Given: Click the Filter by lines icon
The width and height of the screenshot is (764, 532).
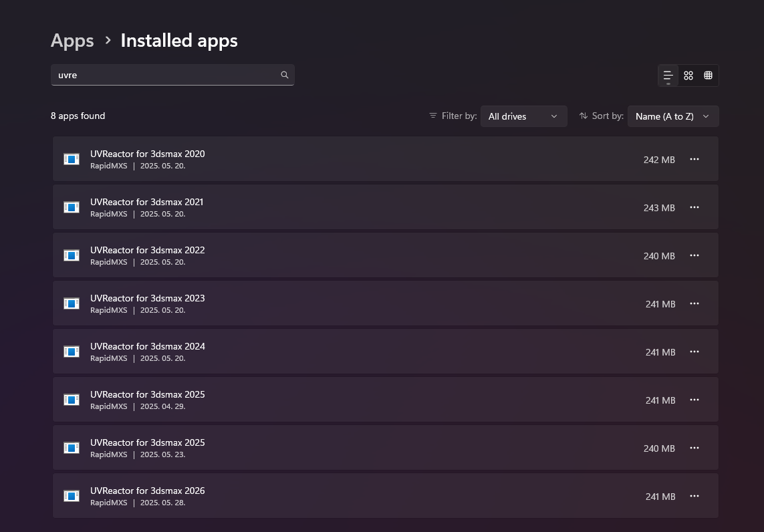Looking at the screenshot, I should tap(432, 116).
